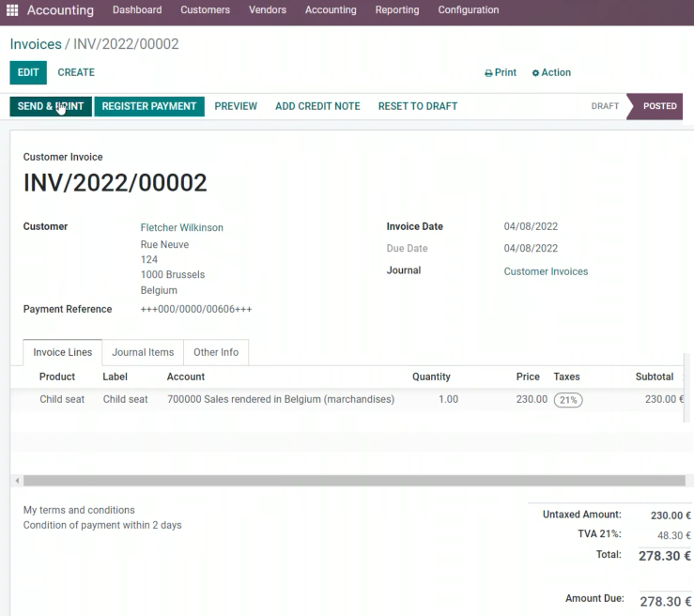Image resolution: width=694 pixels, height=616 pixels.
Task: Switch to the Other Info tab
Action: 216,352
